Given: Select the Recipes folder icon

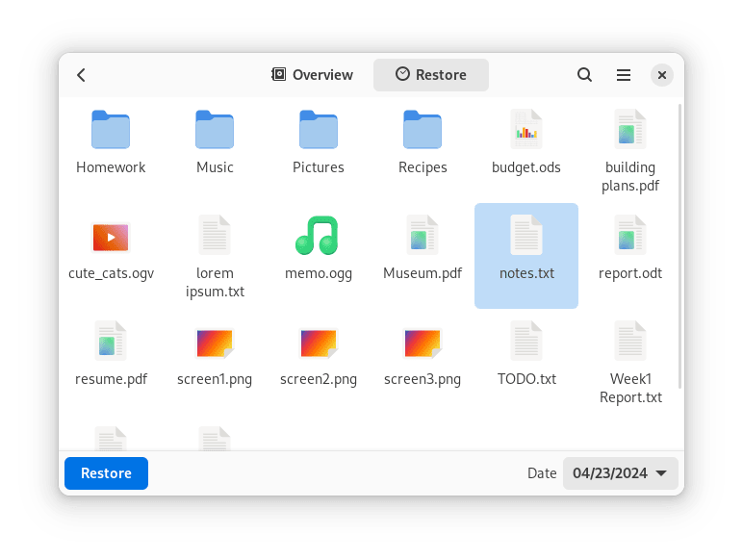Looking at the screenshot, I should 423,129.
